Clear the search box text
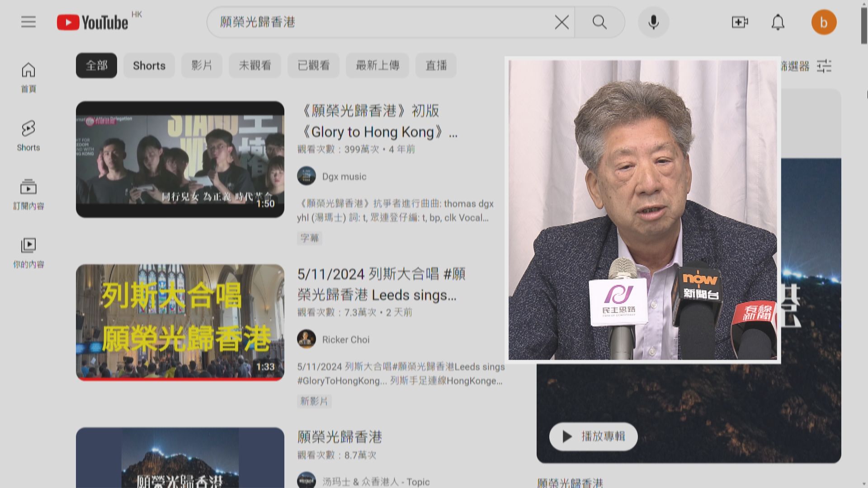 [561, 22]
